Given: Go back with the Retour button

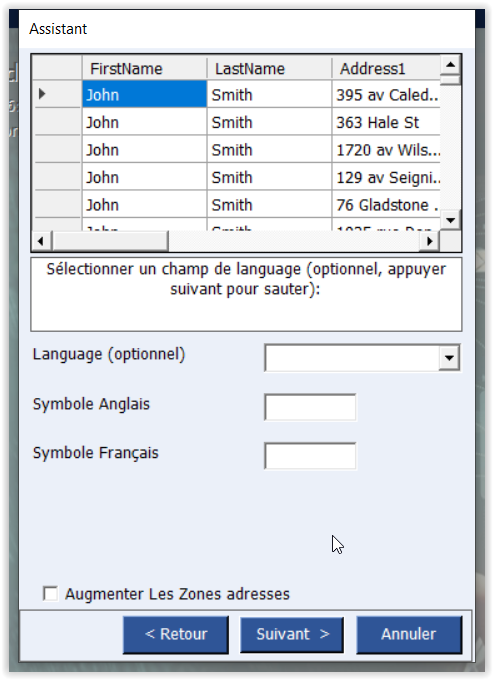Looking at the screenshot, I should (176, 634).
